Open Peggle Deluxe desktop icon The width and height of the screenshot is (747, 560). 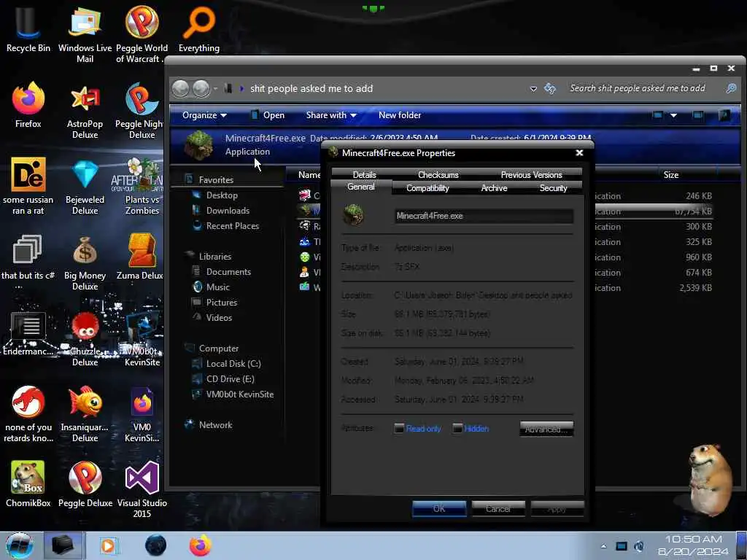pos(85,484)
